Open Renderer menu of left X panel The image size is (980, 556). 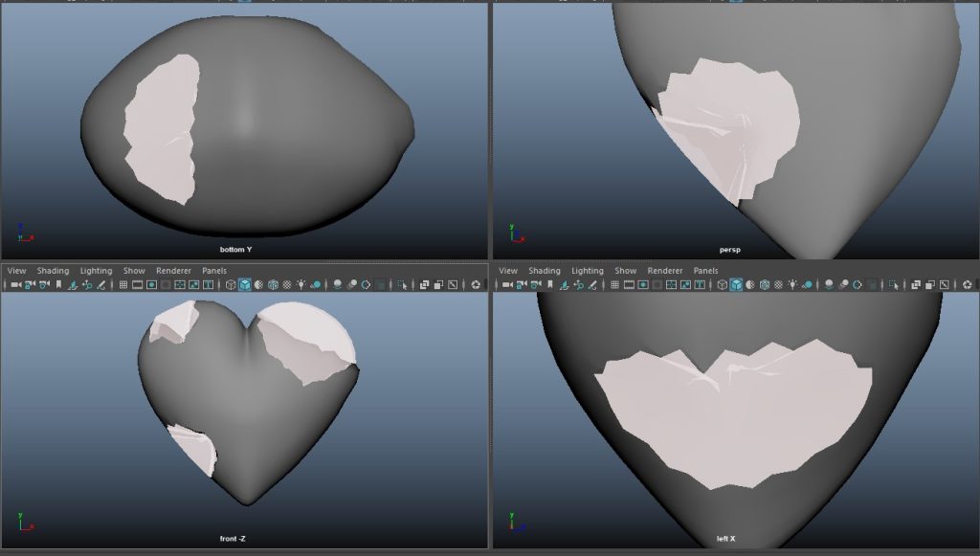point(665,271)
